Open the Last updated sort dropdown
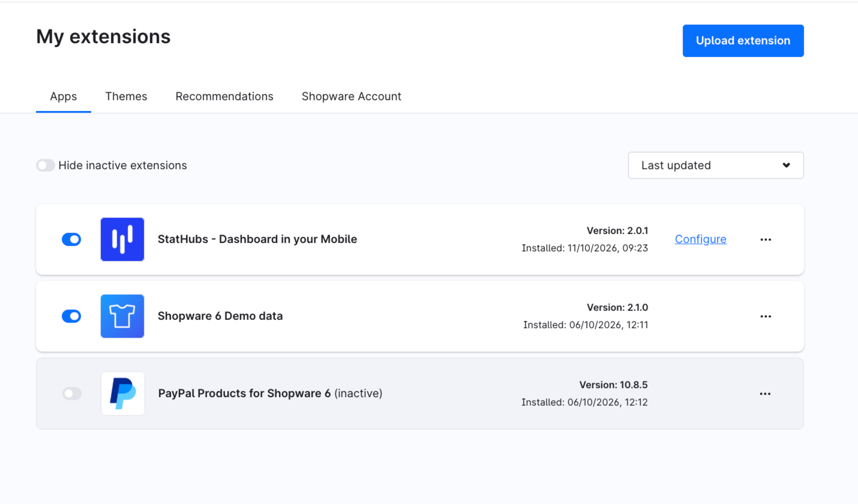Screen dimensions: 858x504 715,165
